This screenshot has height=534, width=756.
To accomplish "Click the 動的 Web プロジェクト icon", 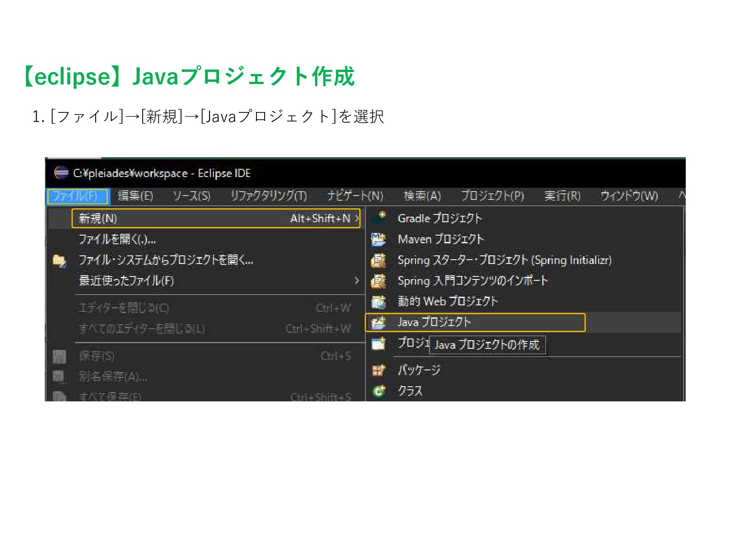I will pyautogui.click(x=378, y=302).
